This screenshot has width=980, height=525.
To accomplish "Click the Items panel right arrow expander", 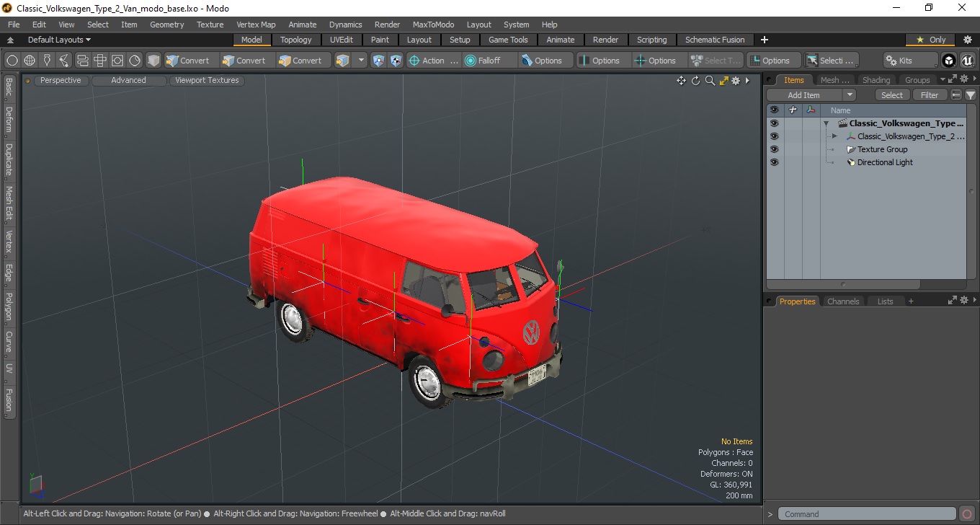I will tap(974, 79).
